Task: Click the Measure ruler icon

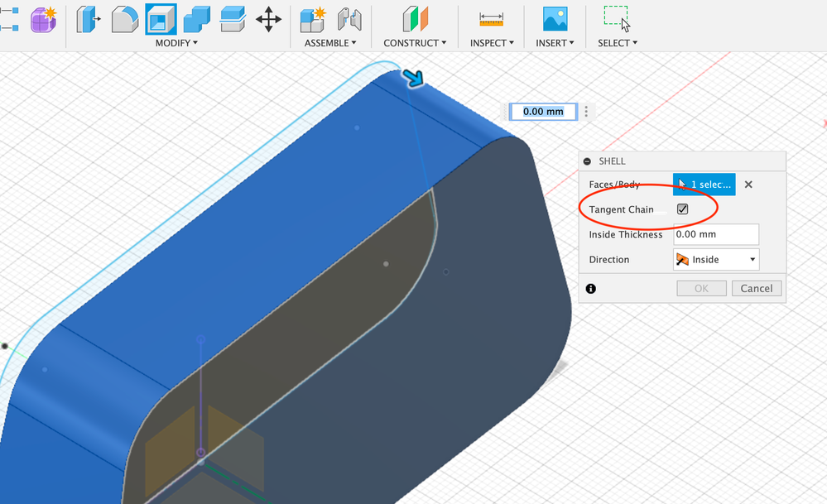Action: (x=491, y=20)
